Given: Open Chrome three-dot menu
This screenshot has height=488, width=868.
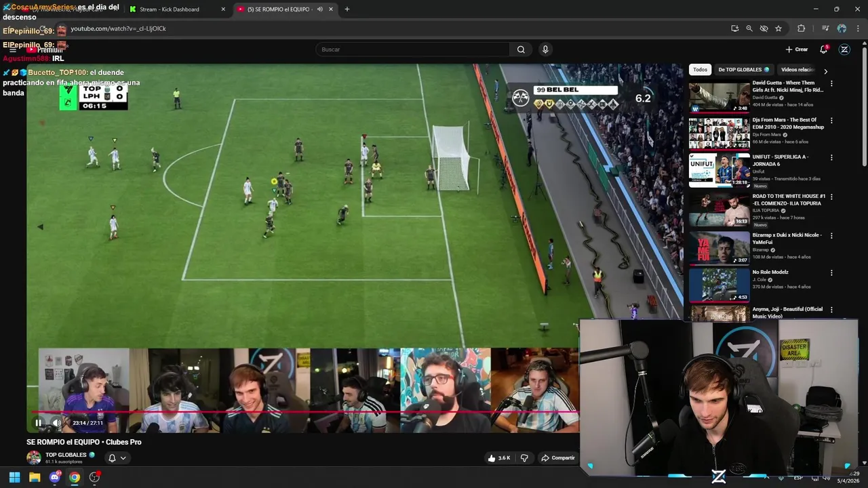Looking at the screenshot, I should pos(859,28).
